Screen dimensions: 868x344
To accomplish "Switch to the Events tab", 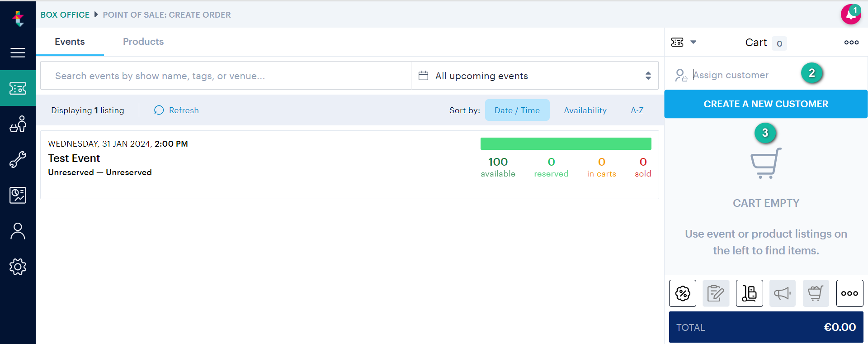I will point(70,42).
